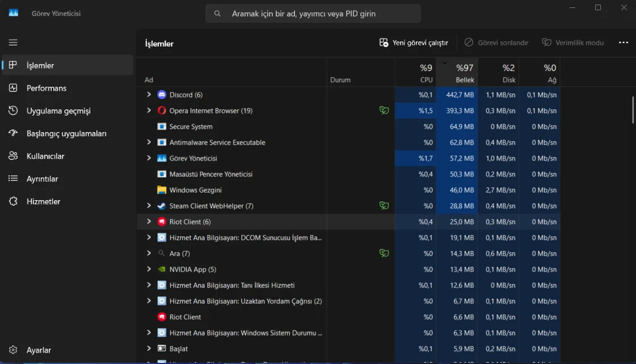Click the Secure System process icon
This screenshot has height=364, width=636.
162,126
